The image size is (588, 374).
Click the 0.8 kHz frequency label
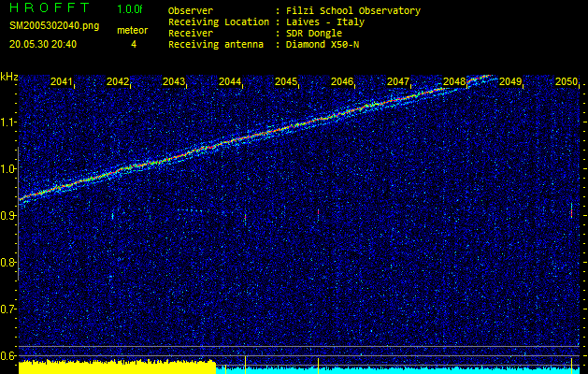pos(7,262)
